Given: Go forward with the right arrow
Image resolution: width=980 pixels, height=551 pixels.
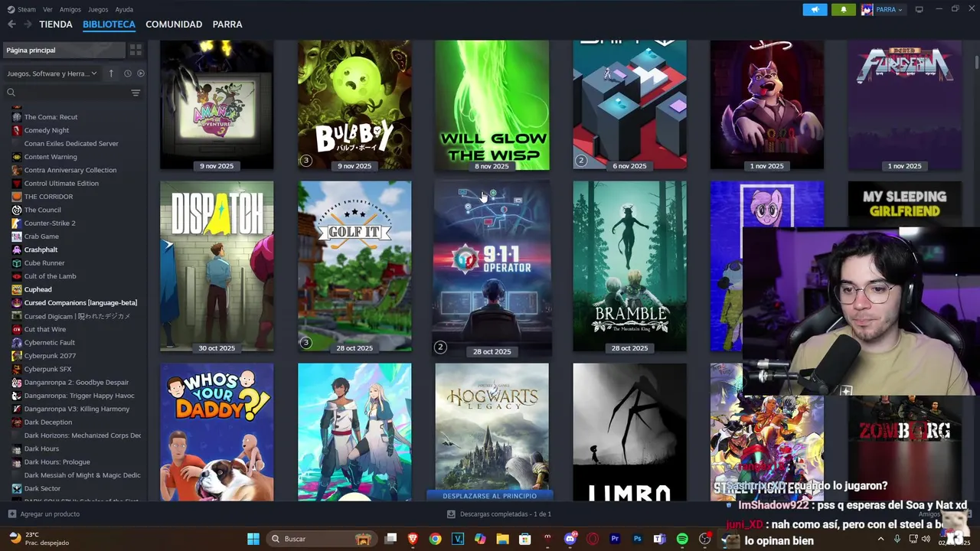Looking at the screenshot, I should tap(28, 24).
